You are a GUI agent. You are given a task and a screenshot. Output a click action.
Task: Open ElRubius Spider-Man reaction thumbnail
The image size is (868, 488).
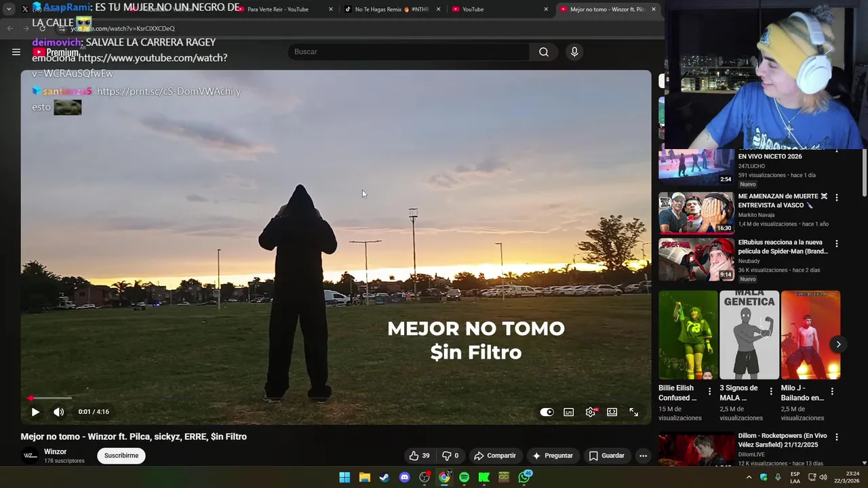(x=696, y=260)
